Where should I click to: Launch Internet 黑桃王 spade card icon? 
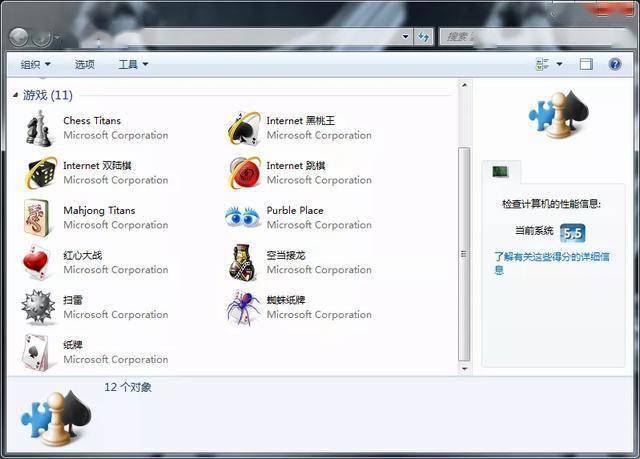click(244, 129)
